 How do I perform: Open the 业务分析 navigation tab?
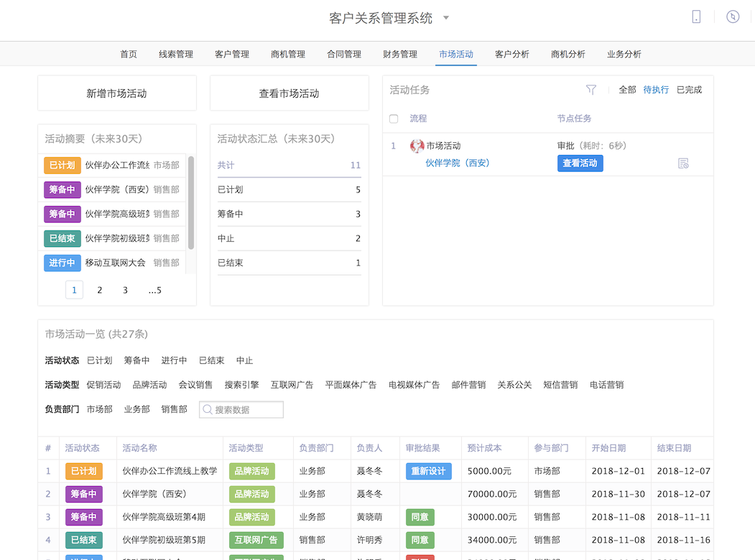624,54
